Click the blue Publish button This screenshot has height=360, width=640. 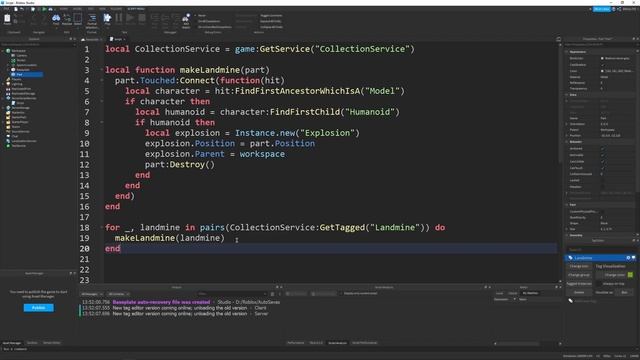click(38, 307)
